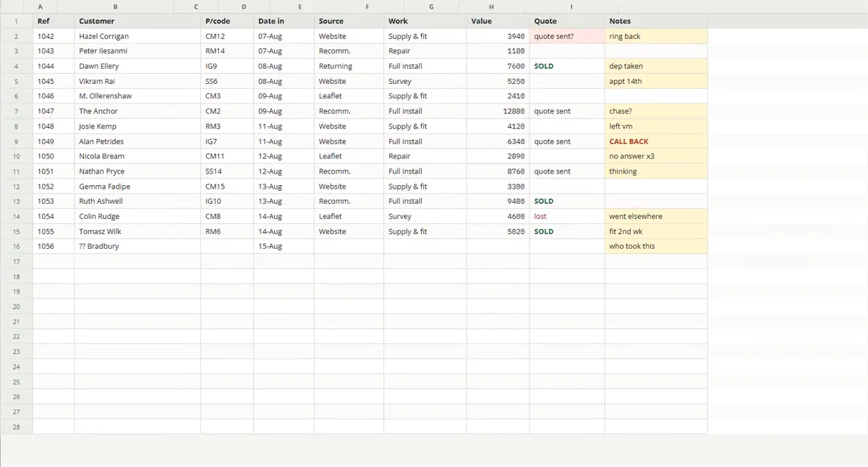Select row header 16
Viewport: 868px width, 467px height.
click(x=16, y=247)
